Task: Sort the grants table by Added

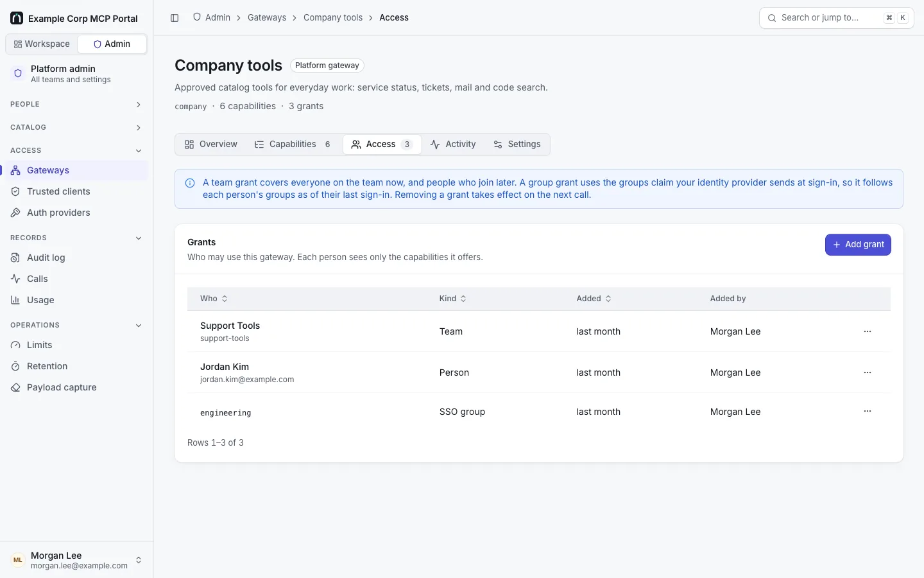Action: pyautogui.click(x=594, y=299)
